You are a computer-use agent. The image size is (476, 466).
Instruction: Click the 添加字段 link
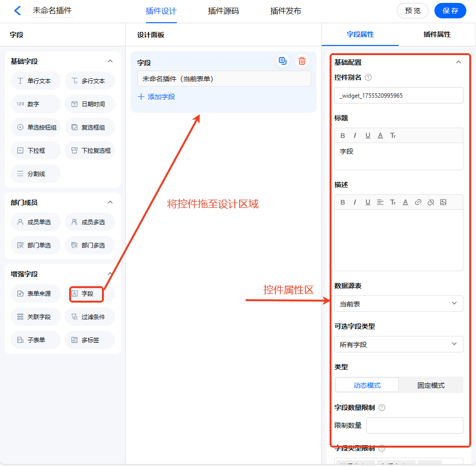tap(157, 97)
